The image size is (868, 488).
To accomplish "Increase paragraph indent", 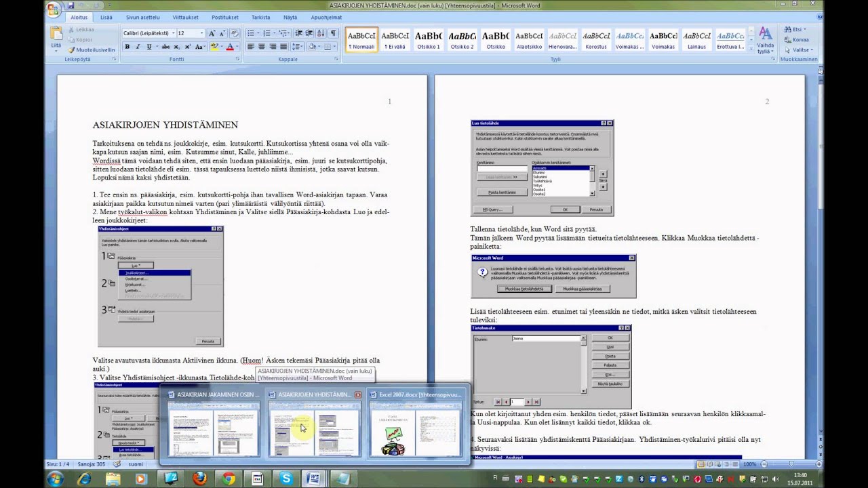I will click(x=309, y=33).
